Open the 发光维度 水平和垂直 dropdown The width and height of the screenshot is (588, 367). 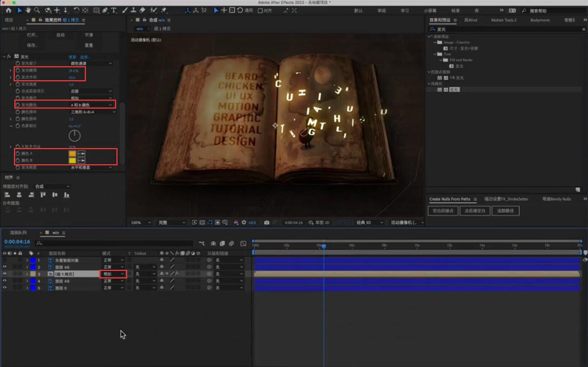click(91, 168)
